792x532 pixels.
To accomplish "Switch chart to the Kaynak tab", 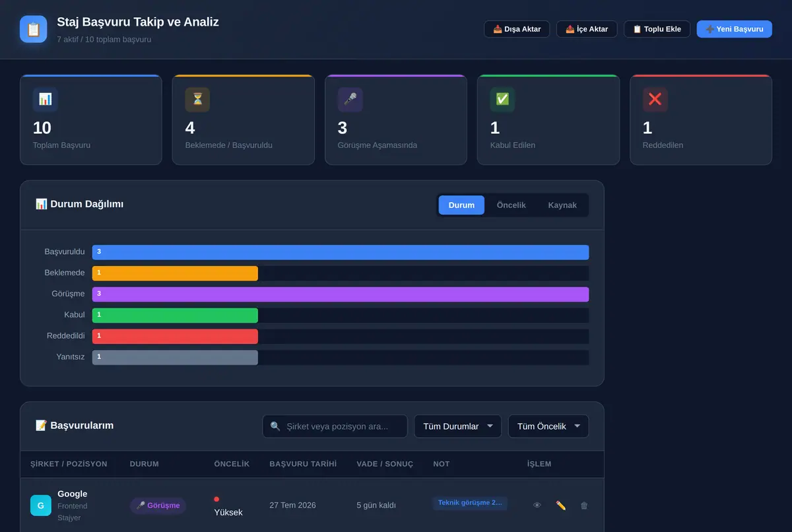I will (x=562, y=205).
